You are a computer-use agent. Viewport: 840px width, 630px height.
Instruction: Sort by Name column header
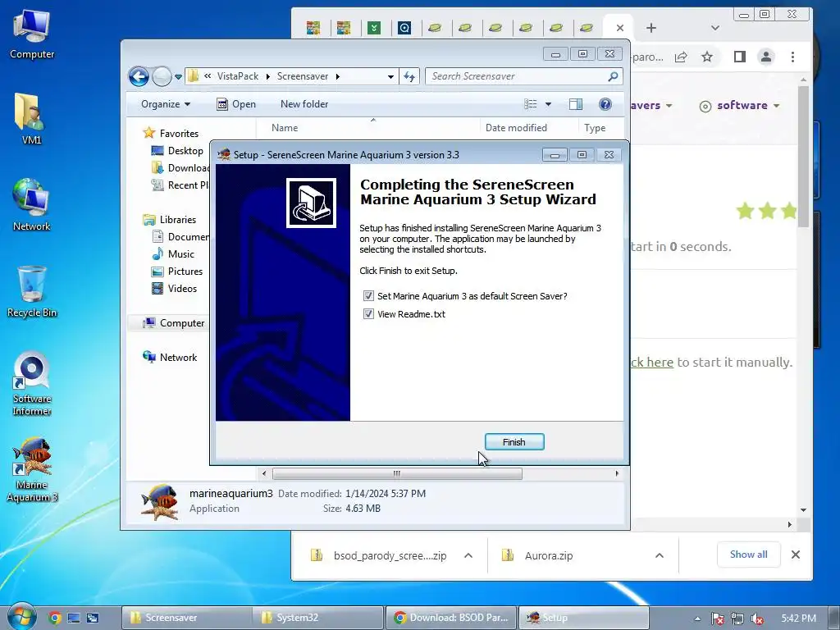pos(285,127)
